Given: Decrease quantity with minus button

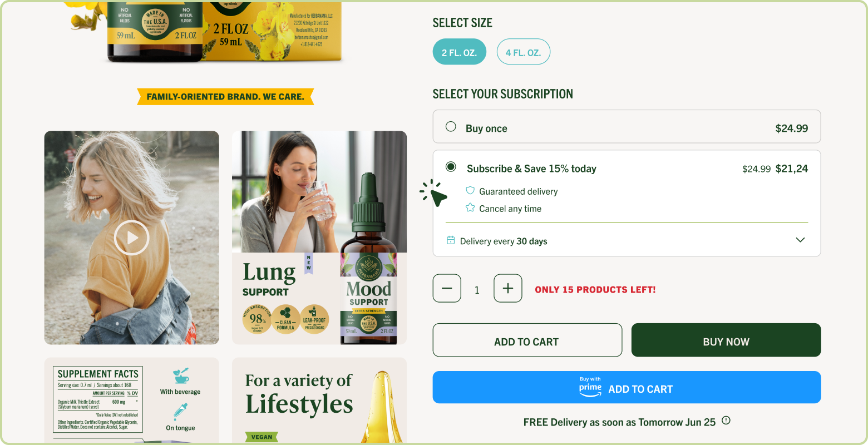Looking at the screenshot, I should (447, 288).
